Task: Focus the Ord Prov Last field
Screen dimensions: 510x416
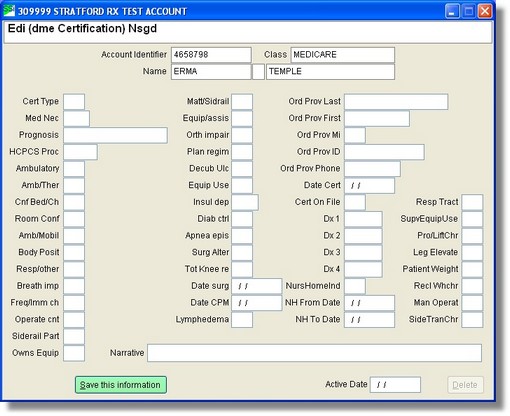Action: coord(396,102)
